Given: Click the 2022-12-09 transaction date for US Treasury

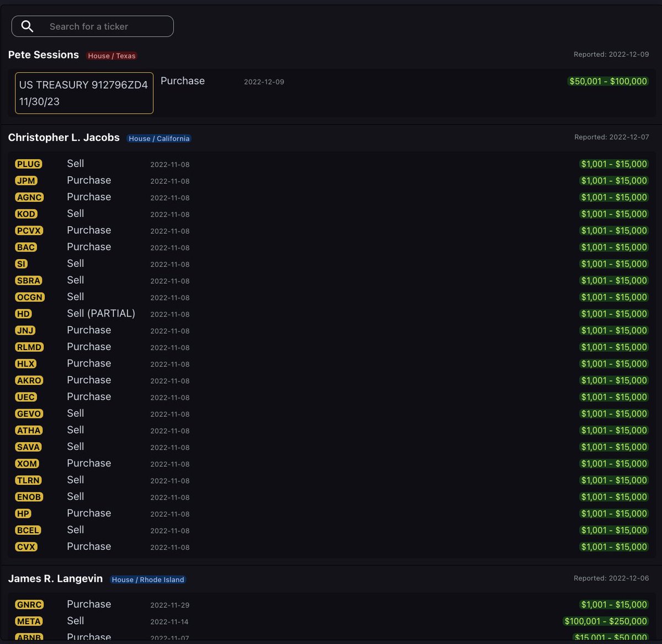Looking at the screenshot, I should pos(264,82).
